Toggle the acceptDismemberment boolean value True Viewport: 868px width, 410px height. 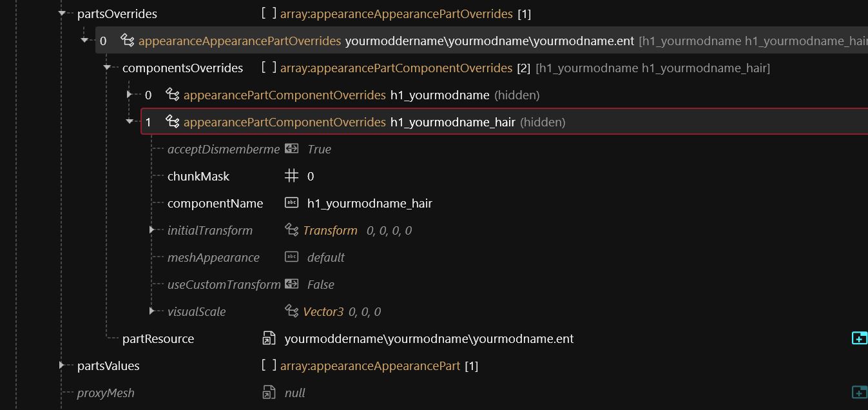(319, 149)
